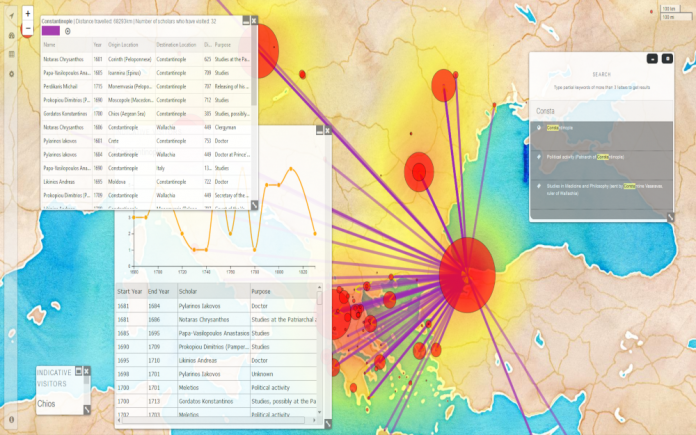Click the scroll left arrow of scholars table
Screen dimensions: 696x435
click(x=119, y=420)
